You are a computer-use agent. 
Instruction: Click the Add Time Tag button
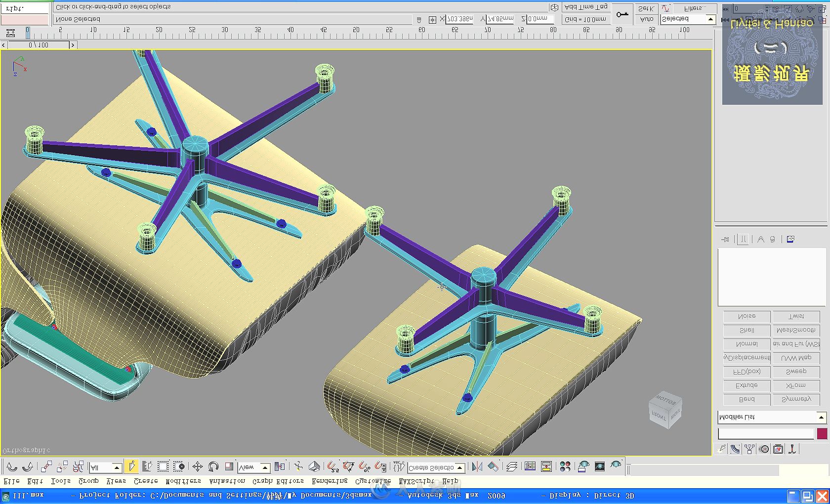586,7
